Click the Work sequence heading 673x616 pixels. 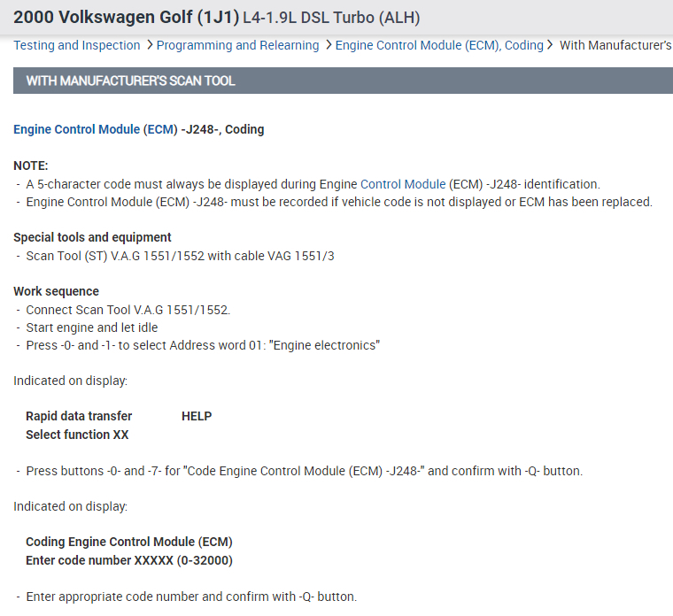[x=56, y=291]
